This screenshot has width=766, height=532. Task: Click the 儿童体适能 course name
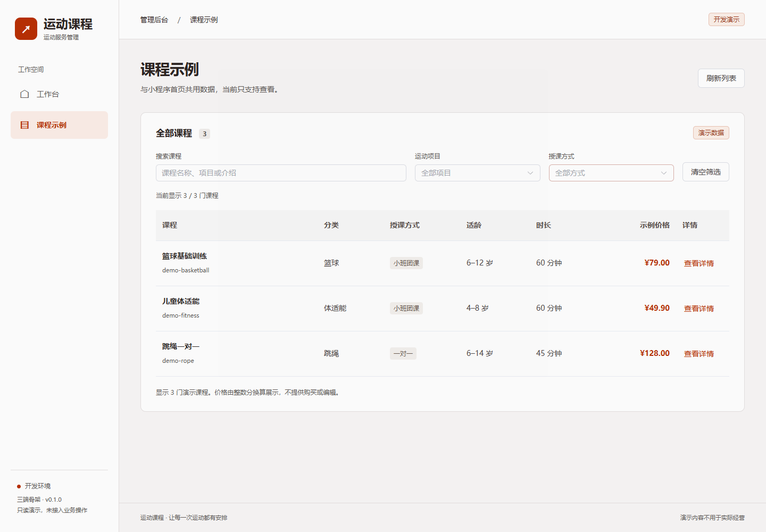pyautogui.click(x=181, y=301)
